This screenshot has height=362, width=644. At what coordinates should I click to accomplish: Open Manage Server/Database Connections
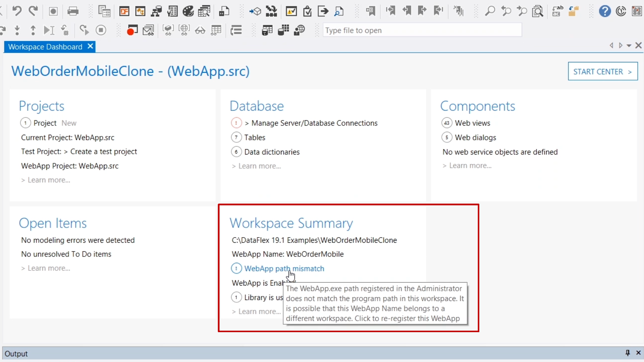coord(314,123)
